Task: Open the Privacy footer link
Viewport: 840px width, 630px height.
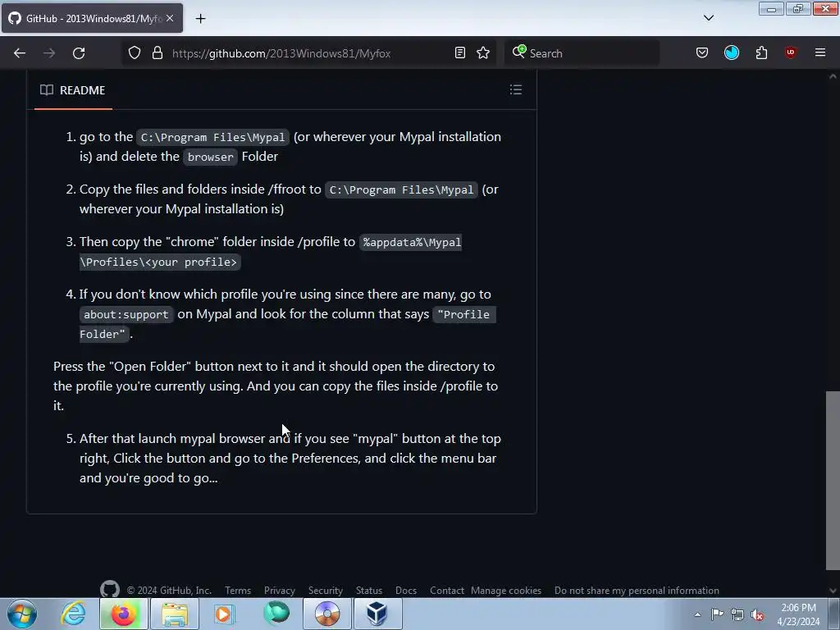Action: coord(279,591)
